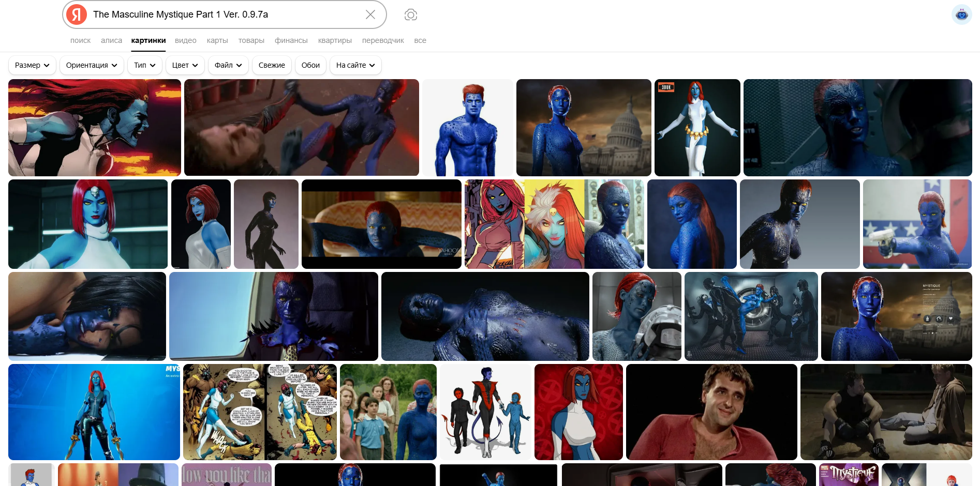Filter results by Свежие
The width and height of the screenshot is (980, 486).
272,65
